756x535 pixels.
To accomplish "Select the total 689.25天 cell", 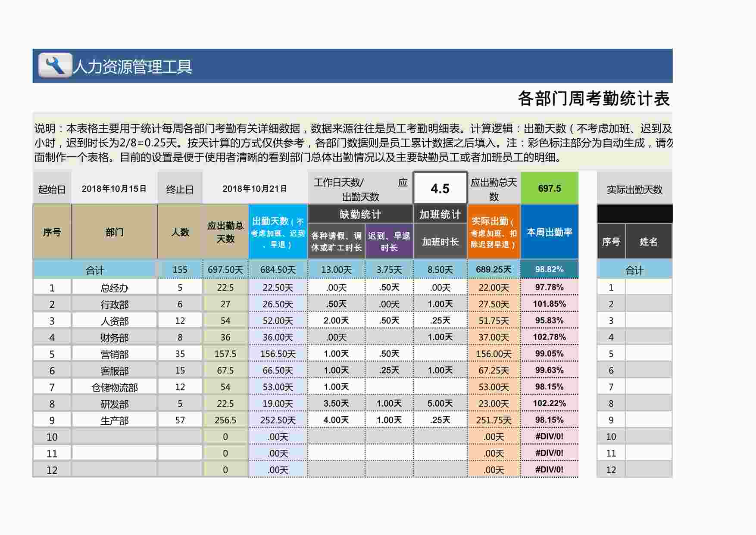I will point(494,270).
